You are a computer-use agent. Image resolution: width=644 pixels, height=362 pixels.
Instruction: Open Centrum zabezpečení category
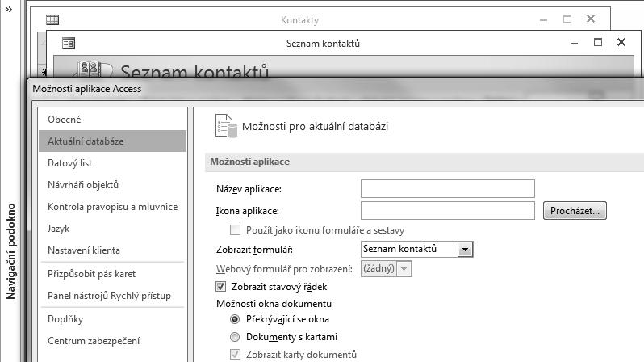point(112,341)
